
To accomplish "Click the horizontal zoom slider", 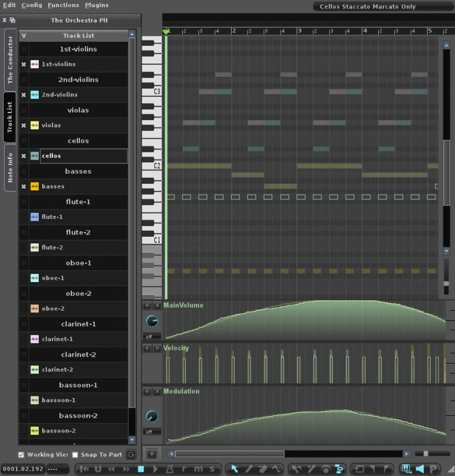I will tap(425, 454).
